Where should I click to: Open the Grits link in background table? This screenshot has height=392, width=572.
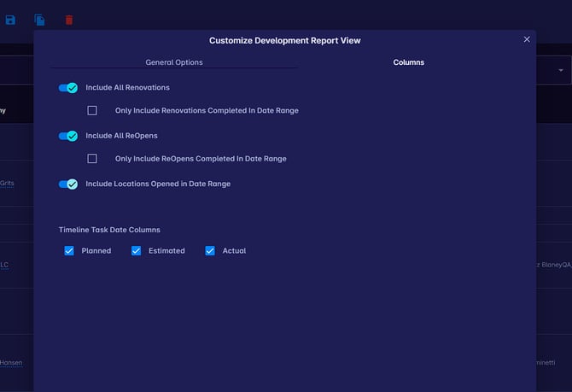click(7, 183)
